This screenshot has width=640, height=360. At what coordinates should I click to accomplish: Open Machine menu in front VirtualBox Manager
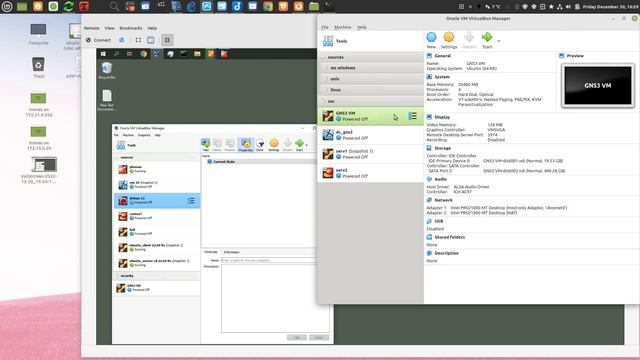coord(343,27)
